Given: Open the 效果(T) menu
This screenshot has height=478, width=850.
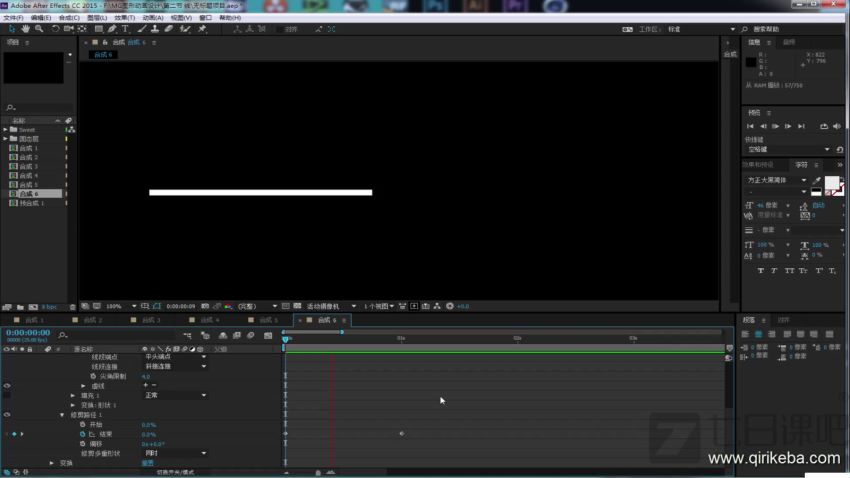Looking at the screenshot, I should point(125,18).
